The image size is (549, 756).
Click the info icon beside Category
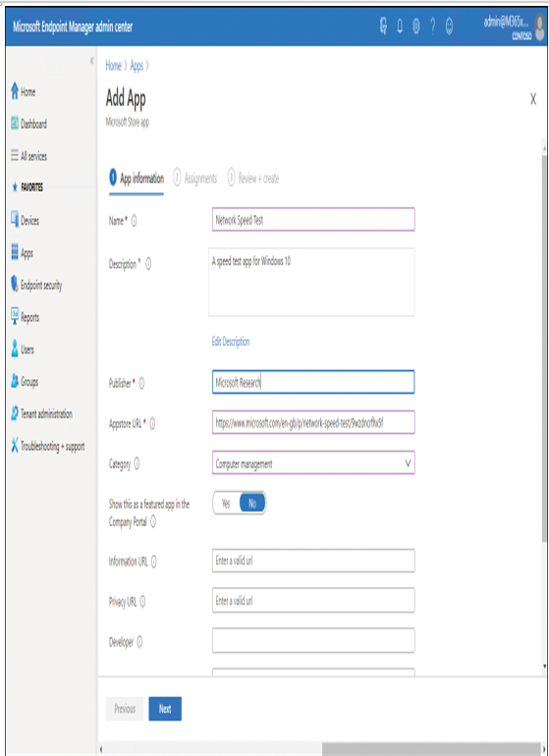click(x=137, y=463)
